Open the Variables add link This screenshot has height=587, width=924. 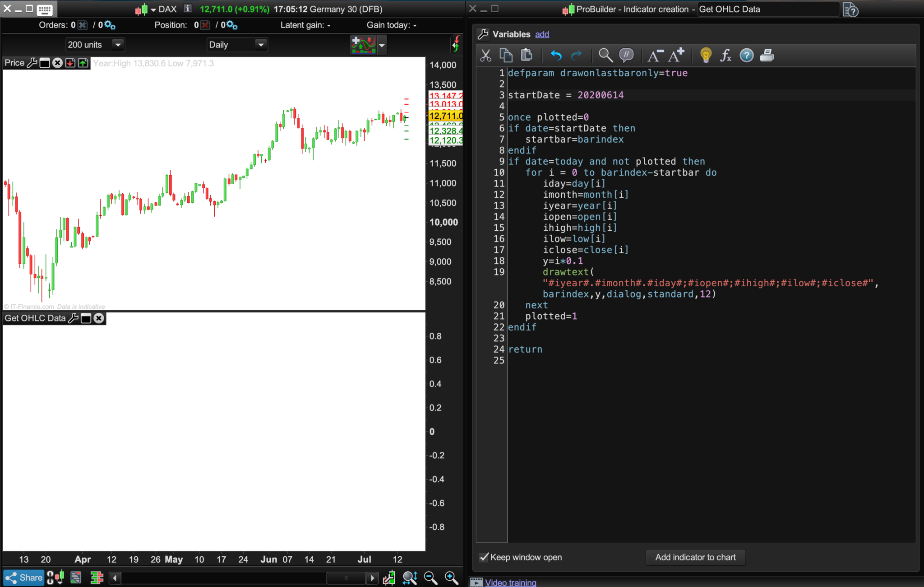542,34
